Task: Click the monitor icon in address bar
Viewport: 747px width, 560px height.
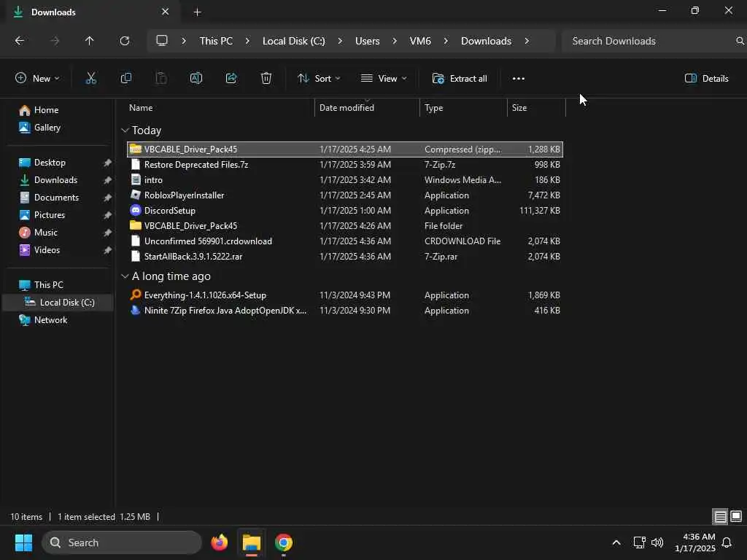Action: (x=162, y=41)
